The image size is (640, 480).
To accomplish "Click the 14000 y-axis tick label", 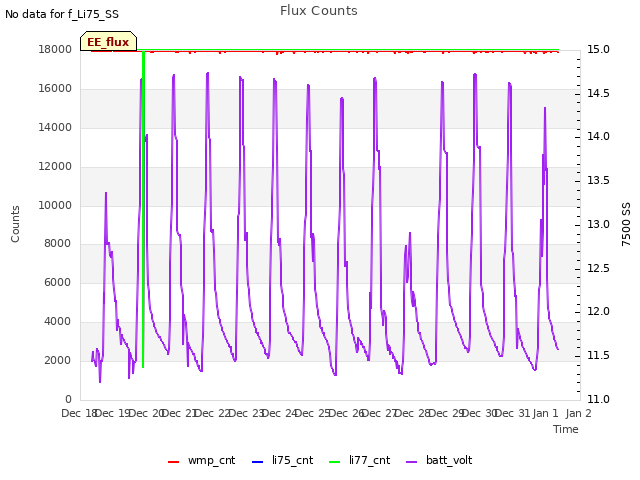I will 55,127.
